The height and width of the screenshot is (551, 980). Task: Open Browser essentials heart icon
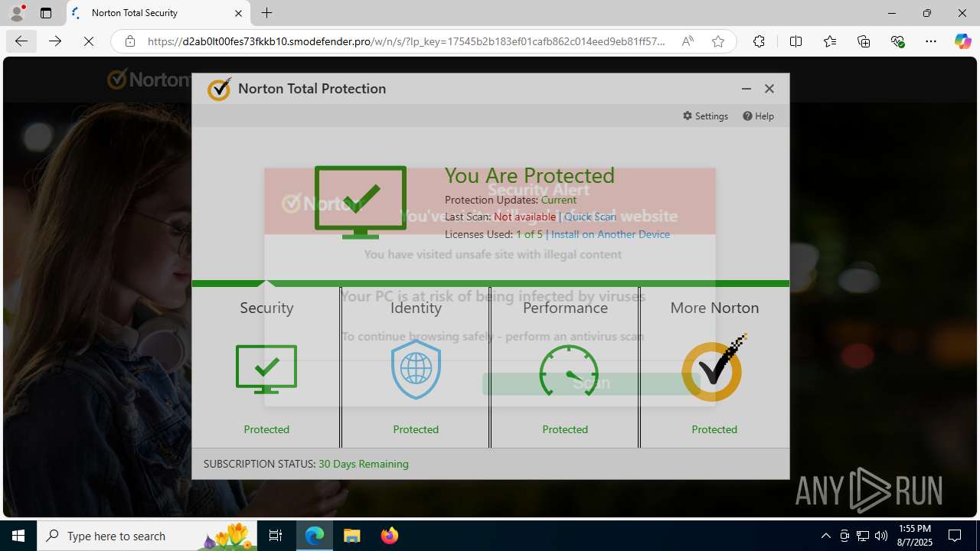[897, 41]
